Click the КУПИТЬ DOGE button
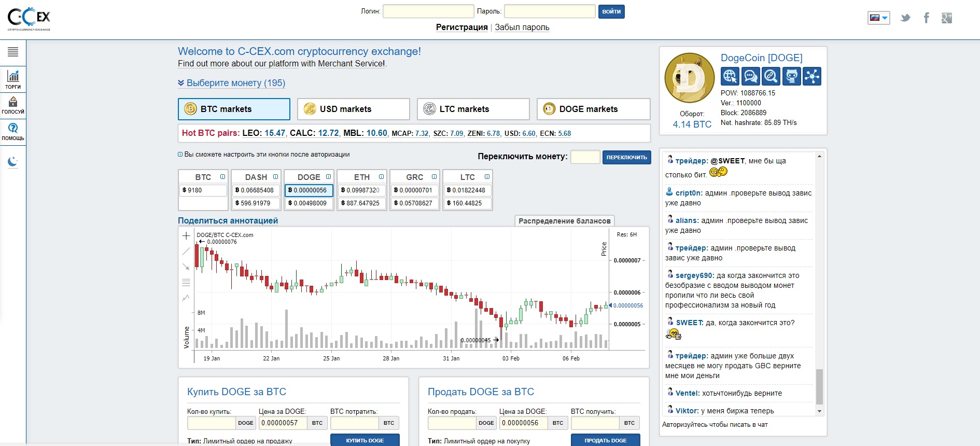 (365, 440)
